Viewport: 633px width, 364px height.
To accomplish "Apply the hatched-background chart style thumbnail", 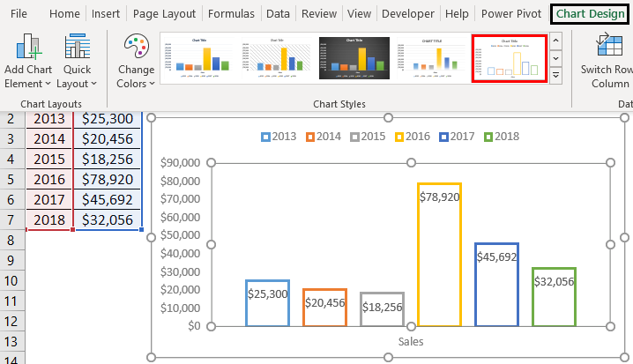I will tap(277, 58).
